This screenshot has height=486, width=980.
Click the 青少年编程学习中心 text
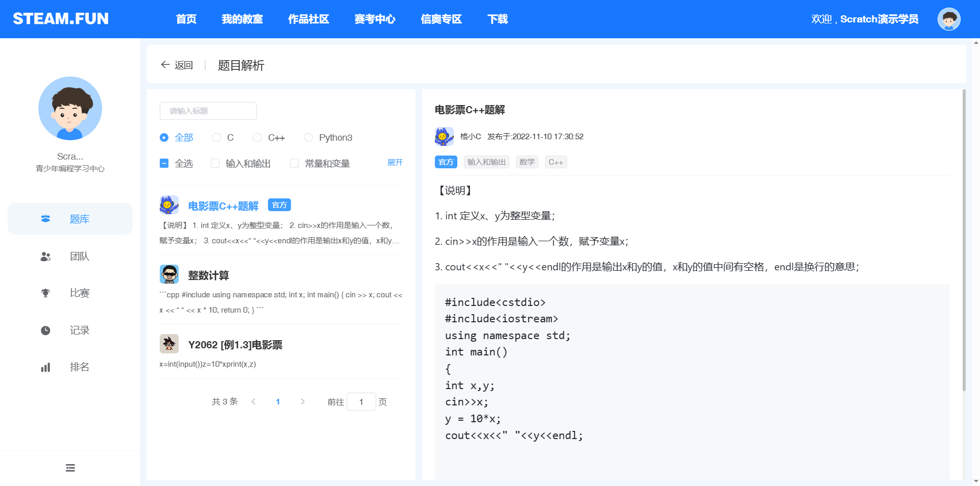(x=70, y=169)
